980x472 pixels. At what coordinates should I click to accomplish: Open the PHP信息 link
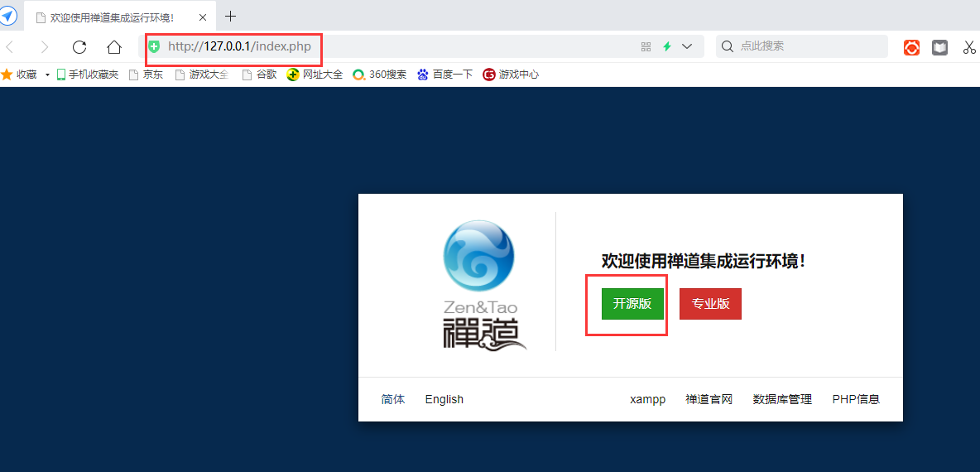coord(856,399)
